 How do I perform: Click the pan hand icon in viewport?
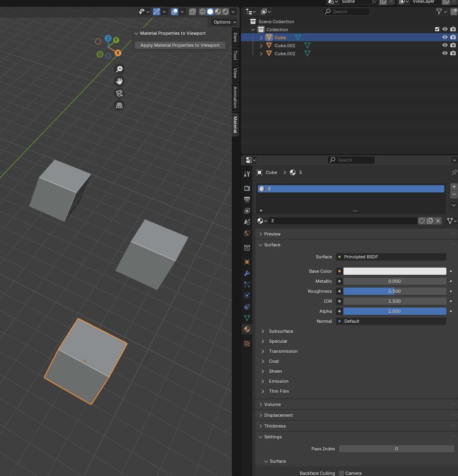(119, 81)
